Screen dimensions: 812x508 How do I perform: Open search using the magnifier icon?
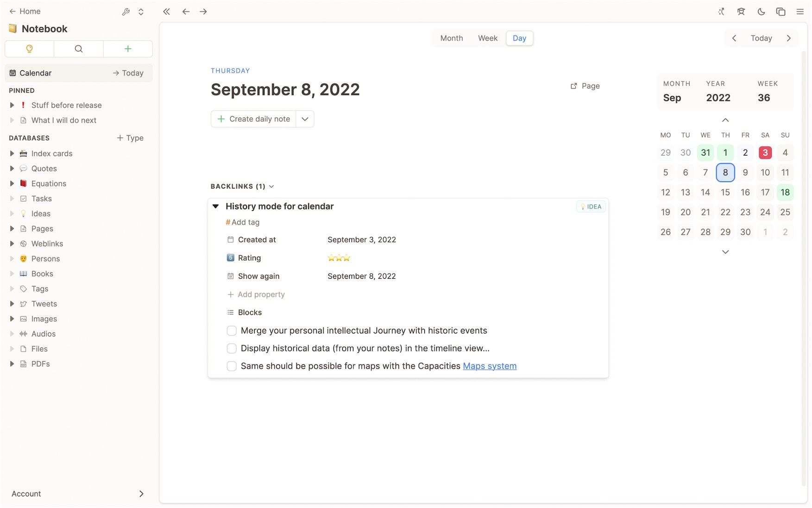click(x=78, y=49)
